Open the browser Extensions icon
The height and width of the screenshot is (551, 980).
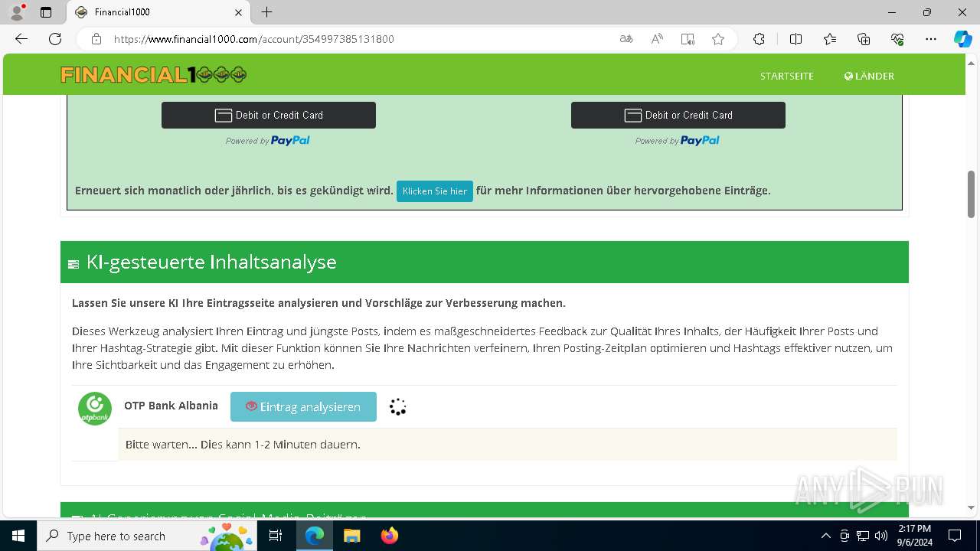(759, 39)
